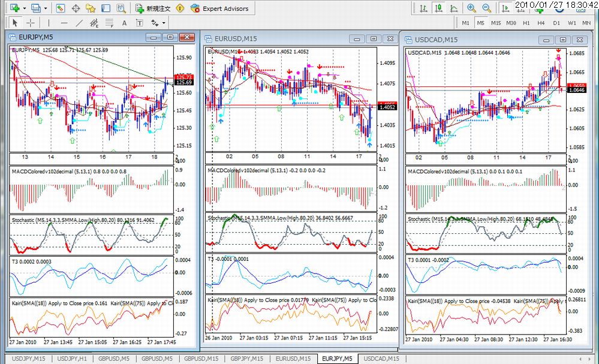This screenshot has height=364, width=599.
Task: Toggle the Terminal panel icon
Action: click(x=106, y=8)
